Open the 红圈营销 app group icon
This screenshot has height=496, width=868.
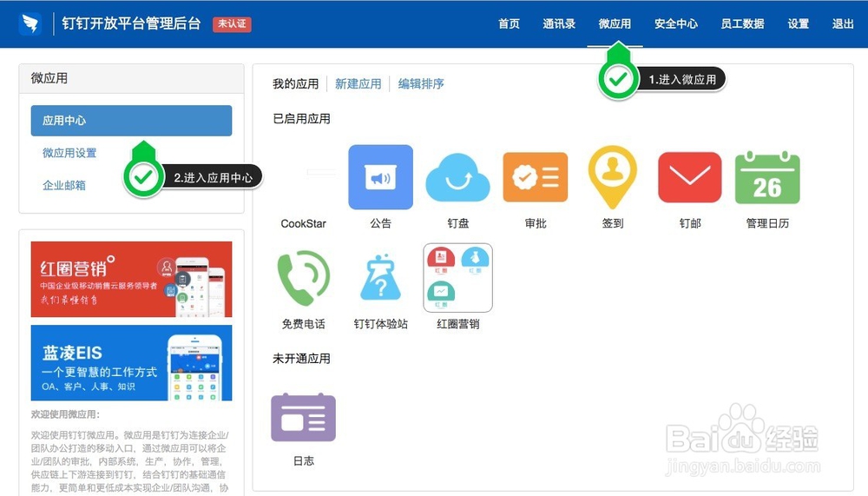tap(457, 278)
